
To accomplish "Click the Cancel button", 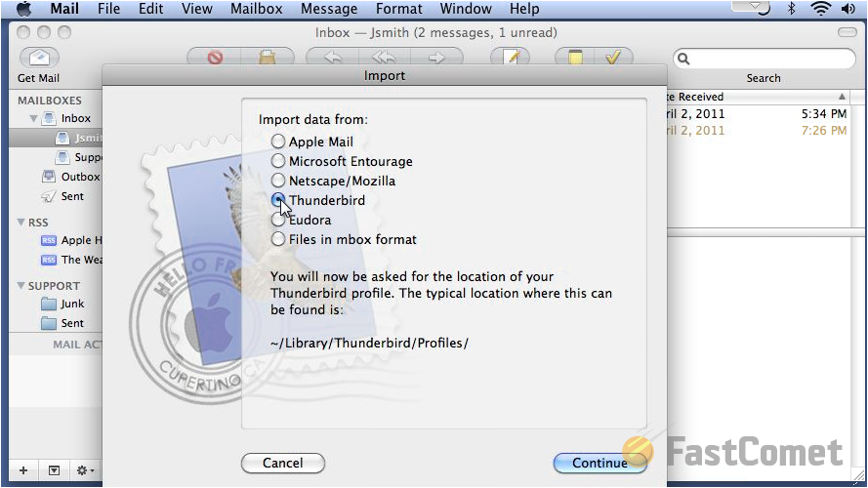I will (x=283, y=463).
